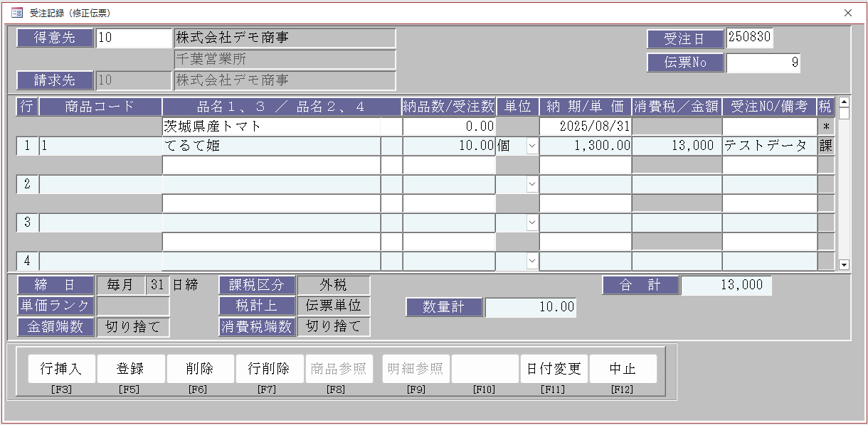Open the 単位 dropdown in row 1
The height and width of the screenshot is (425, 868).
pyautogui.click(x=531, y=146)
